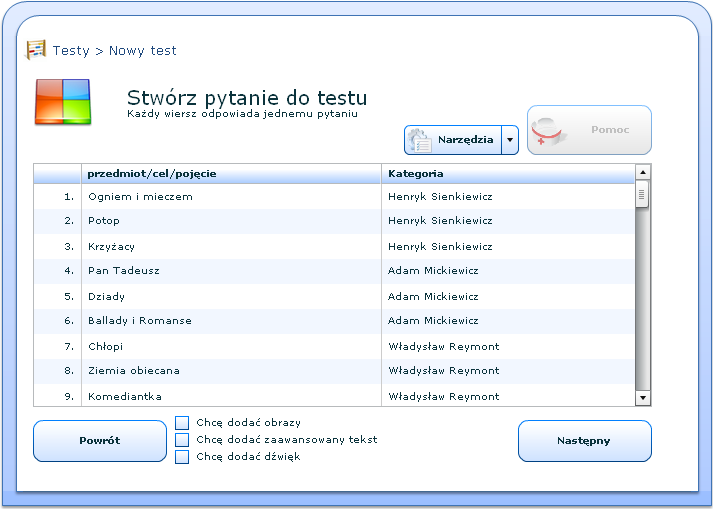The image size is (713, 509).
Task: Open the Narzędzia tools button
Action: point(453,140)
